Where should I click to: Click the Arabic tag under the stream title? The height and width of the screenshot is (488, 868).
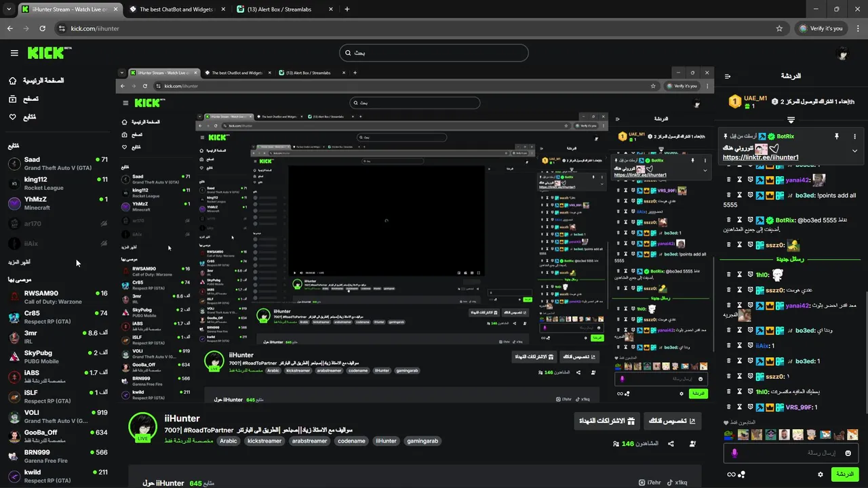(x=229, y=441)
